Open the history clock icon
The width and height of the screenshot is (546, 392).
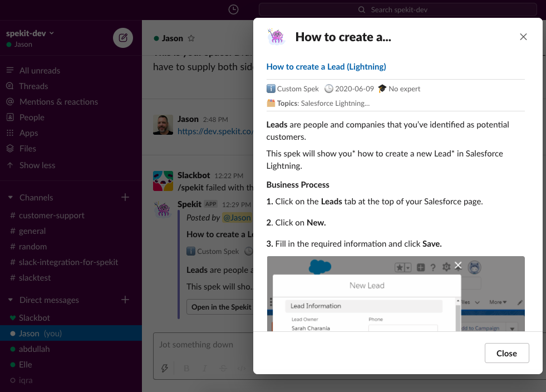[233, 9]
